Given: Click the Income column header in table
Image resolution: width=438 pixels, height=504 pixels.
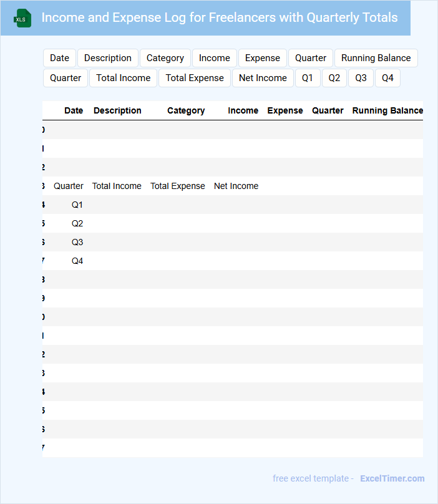Looking at the screenshot, I should pos(243,110).
